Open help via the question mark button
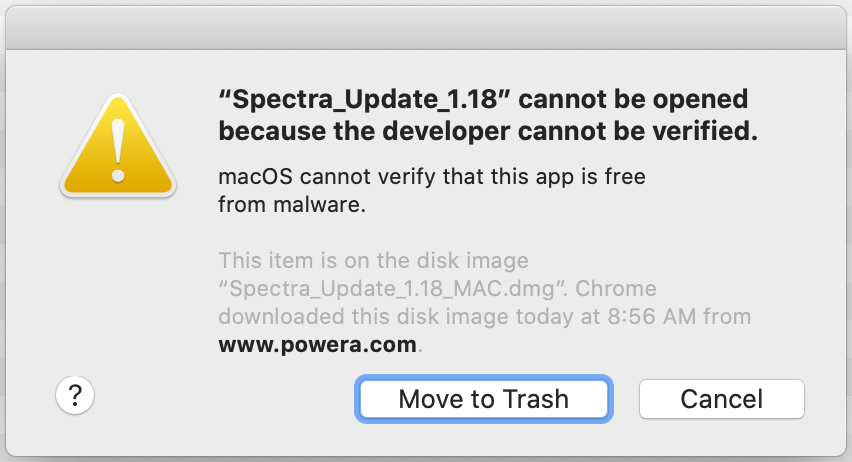This screenshot has height=462, width=852. coord(75,395)
